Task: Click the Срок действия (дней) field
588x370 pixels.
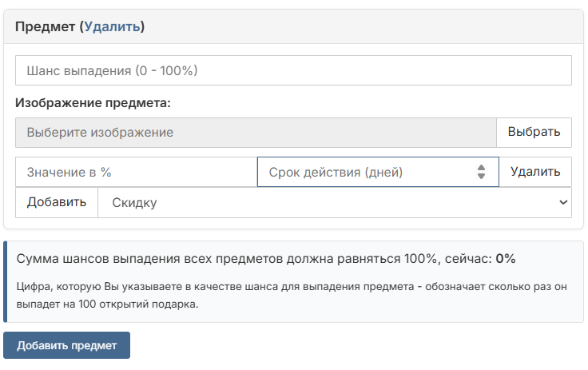Action: [x=367, y=172]
